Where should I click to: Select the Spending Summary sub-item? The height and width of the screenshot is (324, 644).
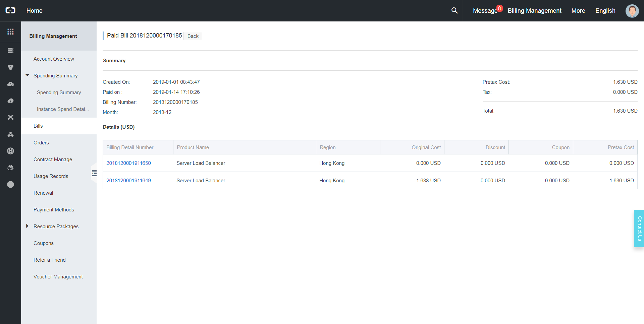click(59, 92)
